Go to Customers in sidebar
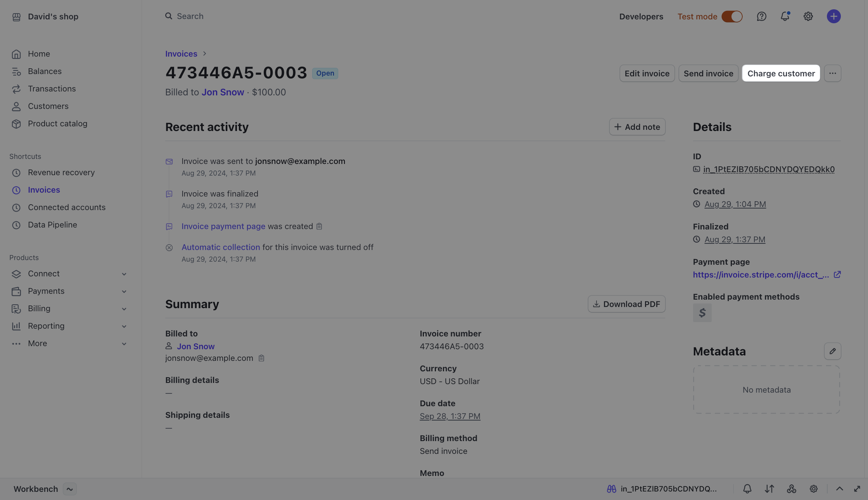Viewport: 868px width, 500px height. 48,106
